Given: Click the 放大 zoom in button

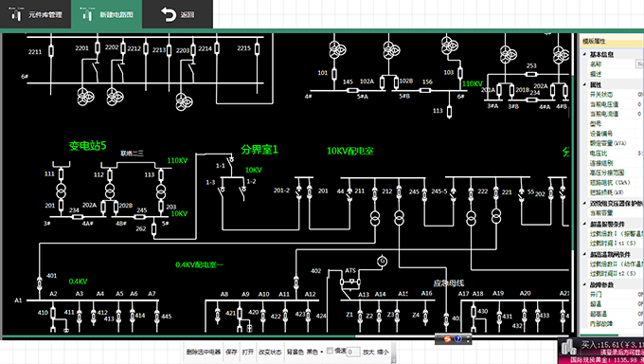Looking at the screenshot, I should tap(368, 352).
